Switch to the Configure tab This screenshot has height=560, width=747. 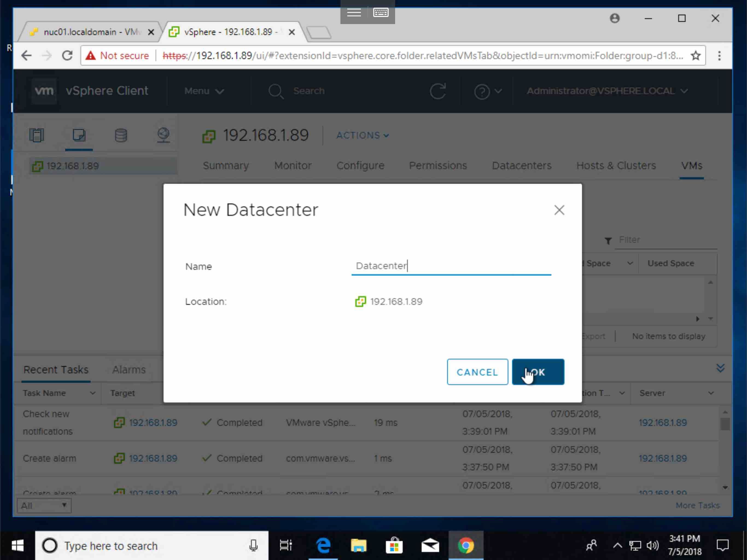(x=360, y=165)
